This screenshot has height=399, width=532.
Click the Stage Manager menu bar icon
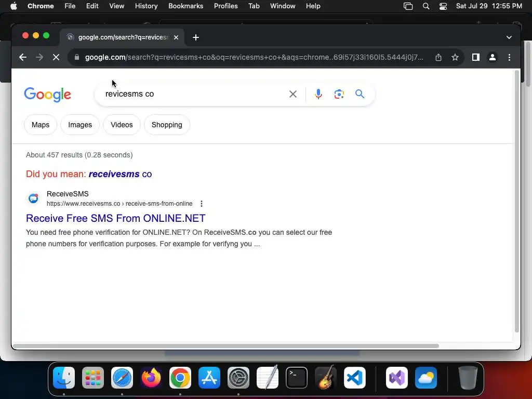coord(408,6)
